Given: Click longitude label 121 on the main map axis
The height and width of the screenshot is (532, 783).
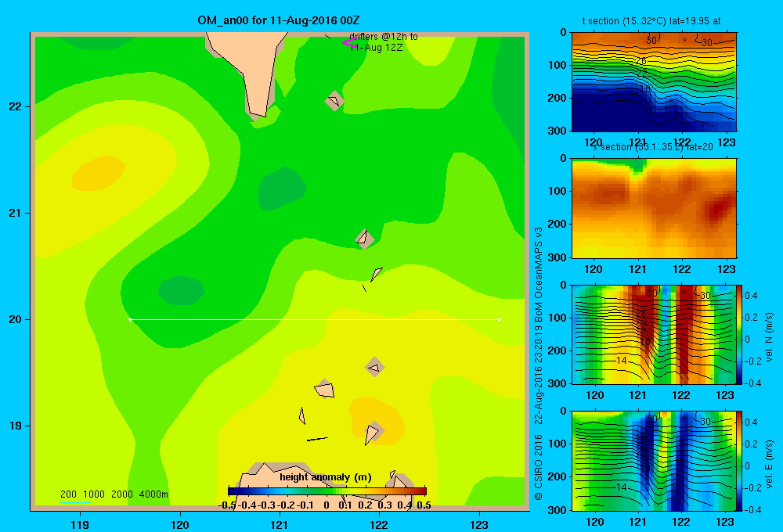Looking at the screenshot, I should point(280,524).
